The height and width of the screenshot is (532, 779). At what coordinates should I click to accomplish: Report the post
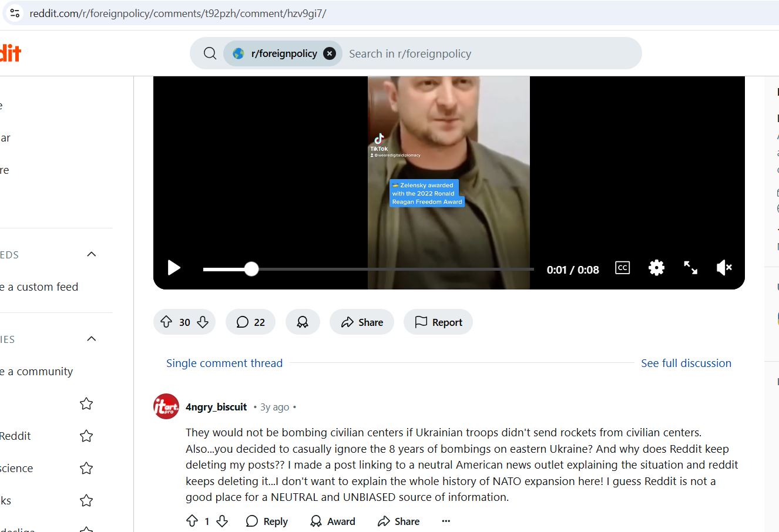point(438,322)
